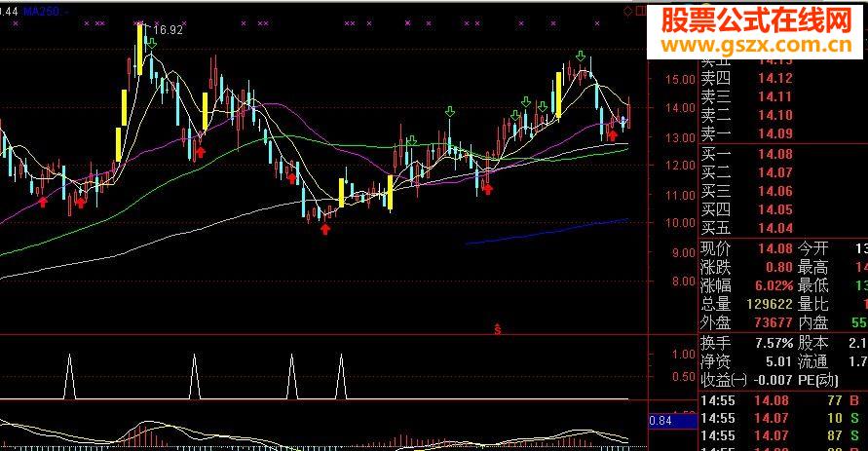Click the 收益(一) -0.007 value
This screenshot has height=451, width=868.
[x=773, y=380]
